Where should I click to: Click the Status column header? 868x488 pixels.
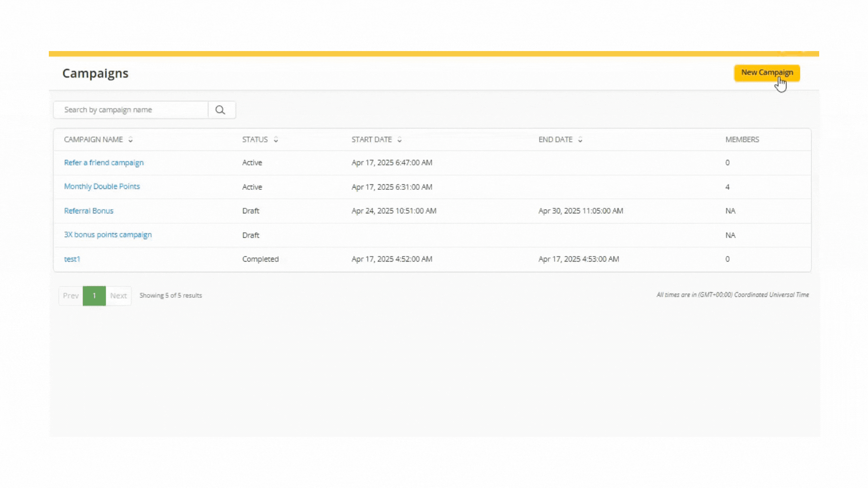tap(255, 140)
